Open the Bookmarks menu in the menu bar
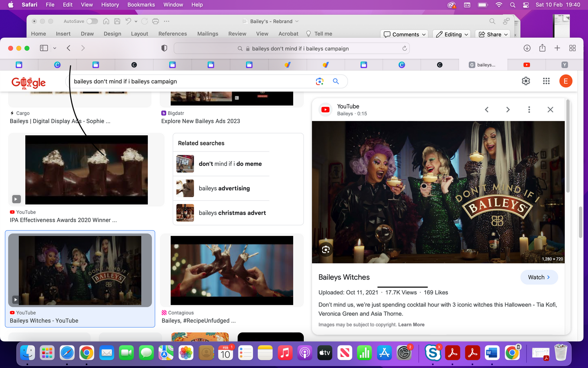588x368 pixels. tap(141, 5)
